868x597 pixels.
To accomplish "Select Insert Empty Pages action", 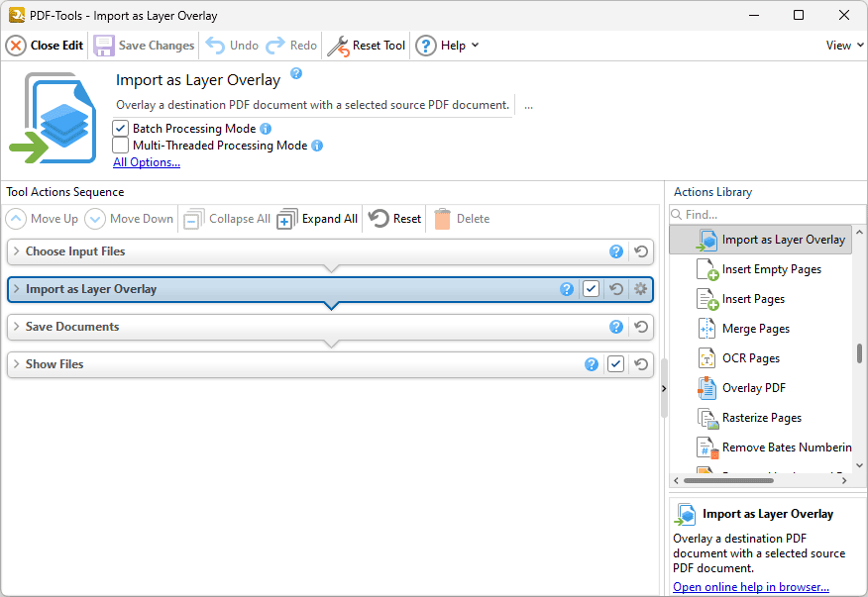I will click(761, 269).
